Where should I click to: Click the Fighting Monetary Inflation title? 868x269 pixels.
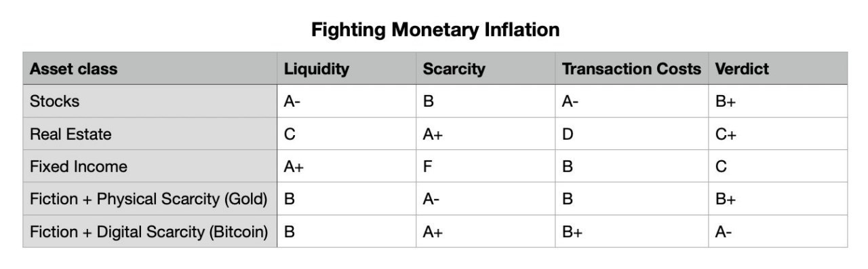435,30
